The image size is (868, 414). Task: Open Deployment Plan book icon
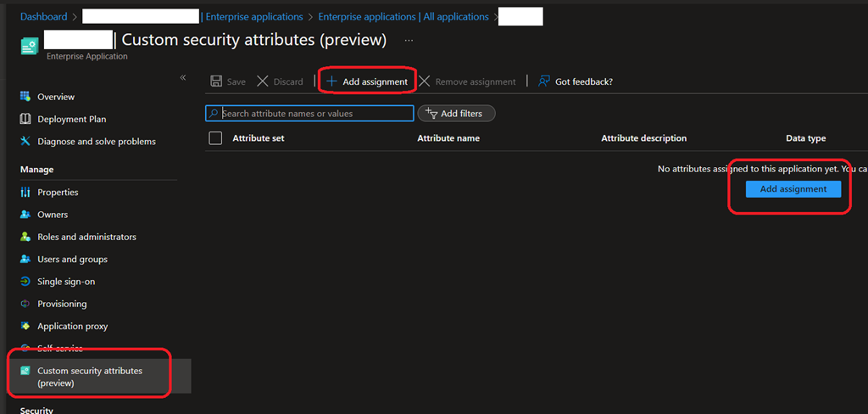point(25,120)
